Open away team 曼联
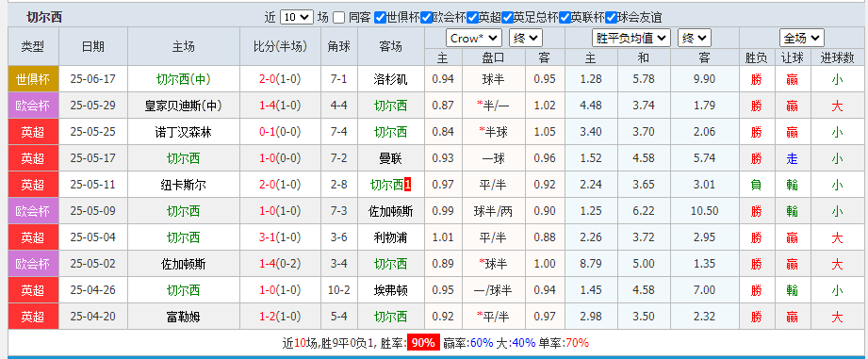This screenshot has height=359, width=868. click(x=390, y=158)
